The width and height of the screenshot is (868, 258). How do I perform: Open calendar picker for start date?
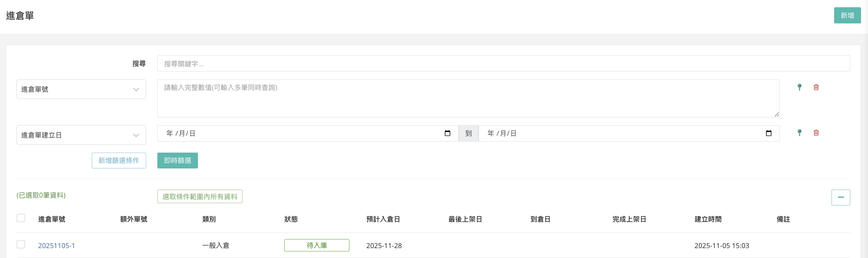pos(447,133)
